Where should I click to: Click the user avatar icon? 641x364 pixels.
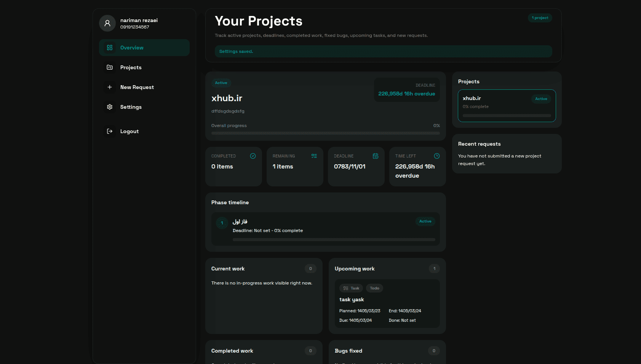(107, 23)
